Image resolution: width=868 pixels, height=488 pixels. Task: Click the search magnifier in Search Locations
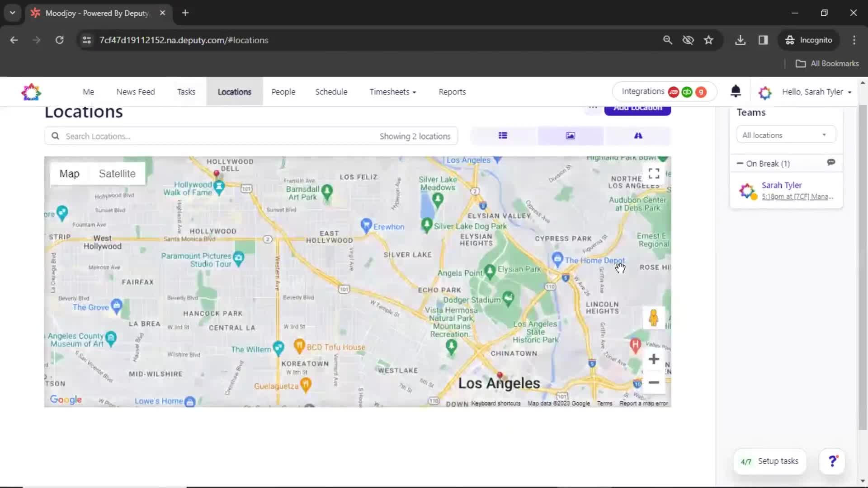[x=55, y=136]
